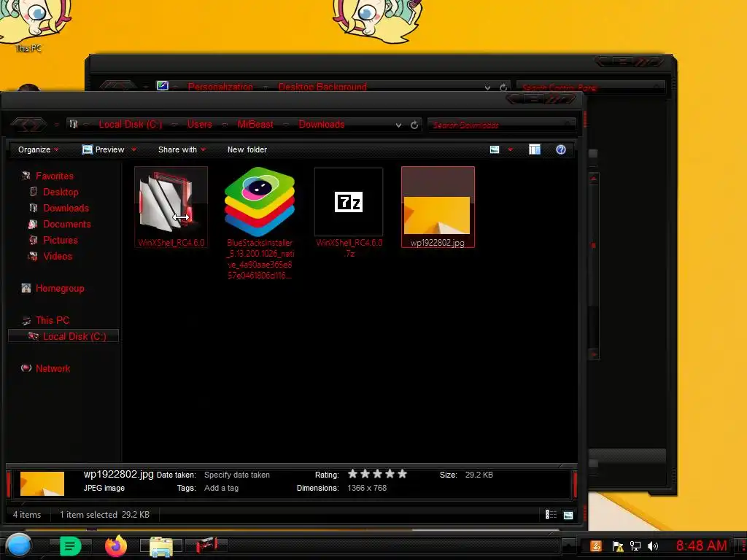Show the 8:48 AM clock calendar
The image size is (747, 560).
(701, 545)
